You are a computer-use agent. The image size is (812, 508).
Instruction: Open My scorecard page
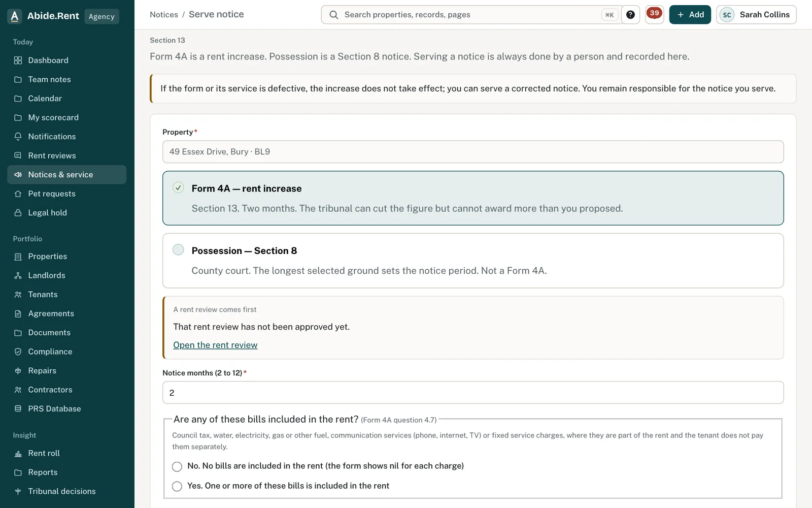click(66, 117)
